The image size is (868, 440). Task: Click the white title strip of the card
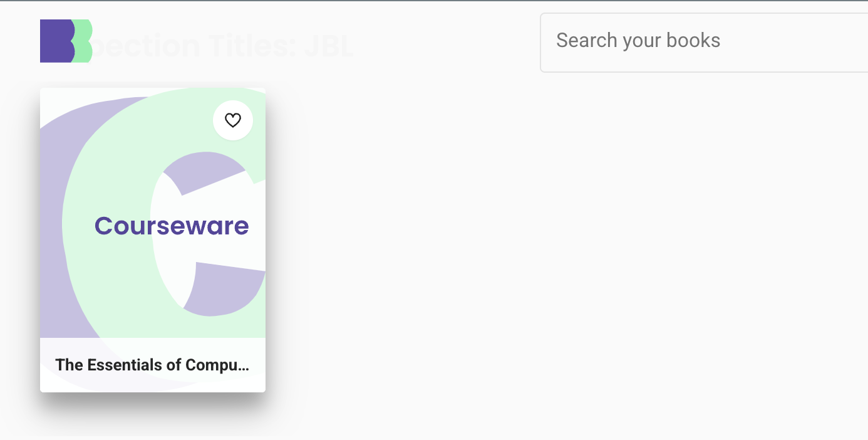(x=153, y=365)
